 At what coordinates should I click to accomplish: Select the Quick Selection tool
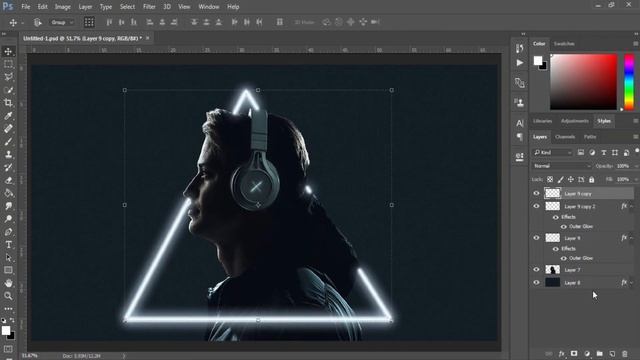pyautogui.click(x=8, y=90)
